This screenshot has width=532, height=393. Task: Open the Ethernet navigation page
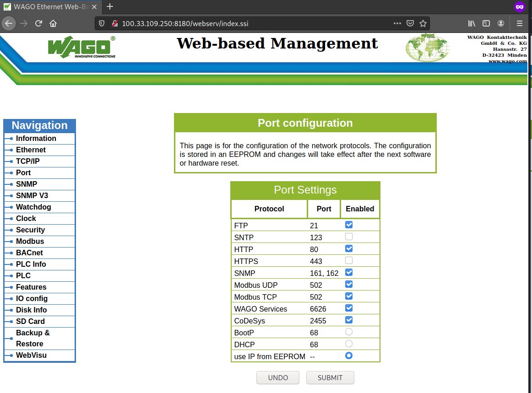pyautogui.click(x=31, y=150)
